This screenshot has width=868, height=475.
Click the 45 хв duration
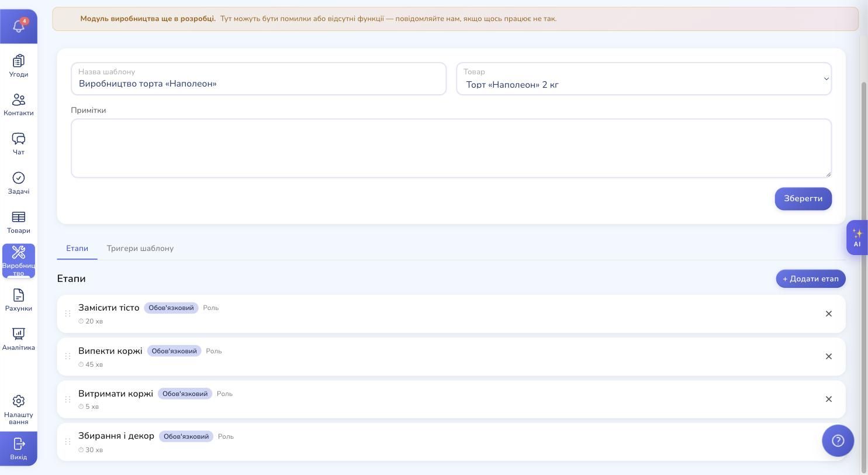coord(91,364)
